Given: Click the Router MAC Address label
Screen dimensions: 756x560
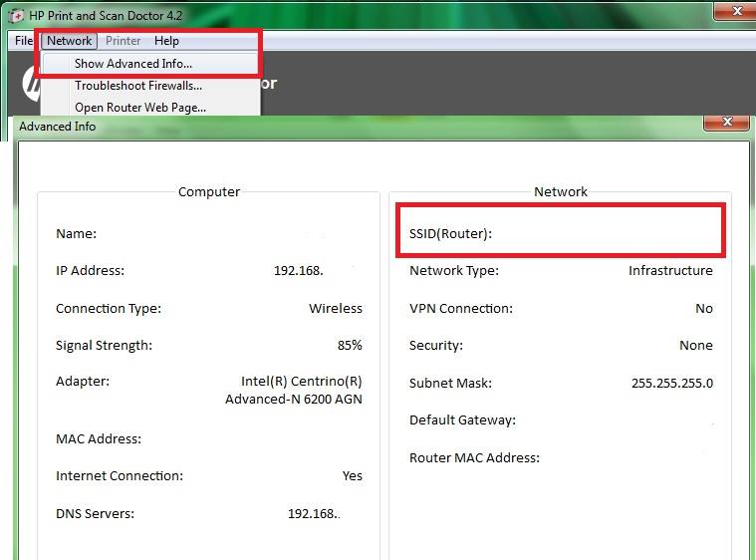Looking at the screenshot, I should [474, 457].
